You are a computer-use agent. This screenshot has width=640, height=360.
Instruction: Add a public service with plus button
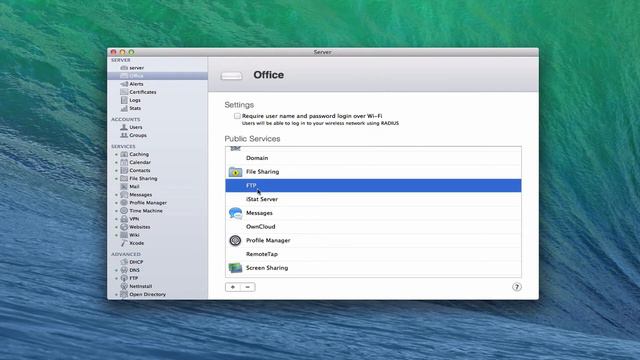(233, 287)
